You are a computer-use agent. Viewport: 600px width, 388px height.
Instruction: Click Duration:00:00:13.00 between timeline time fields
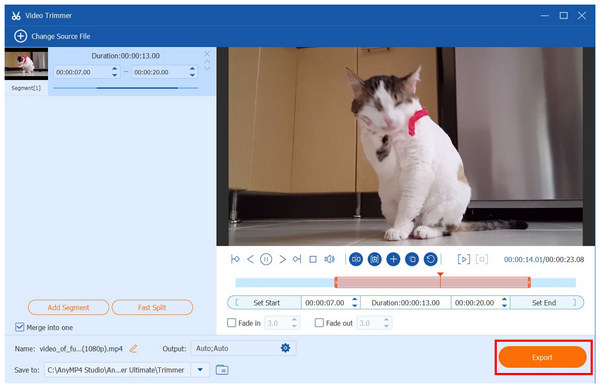(406, 303)
